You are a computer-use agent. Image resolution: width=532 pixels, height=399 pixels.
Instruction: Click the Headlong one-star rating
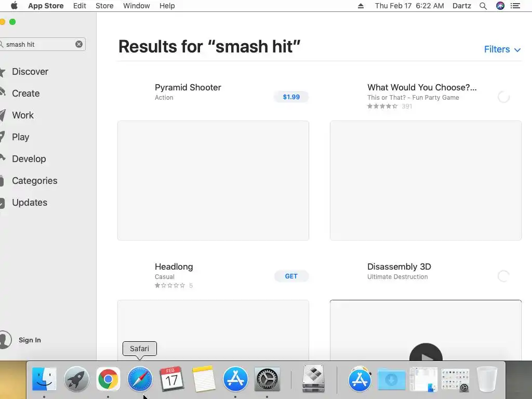pyautogui.click(x=170, y=285)
